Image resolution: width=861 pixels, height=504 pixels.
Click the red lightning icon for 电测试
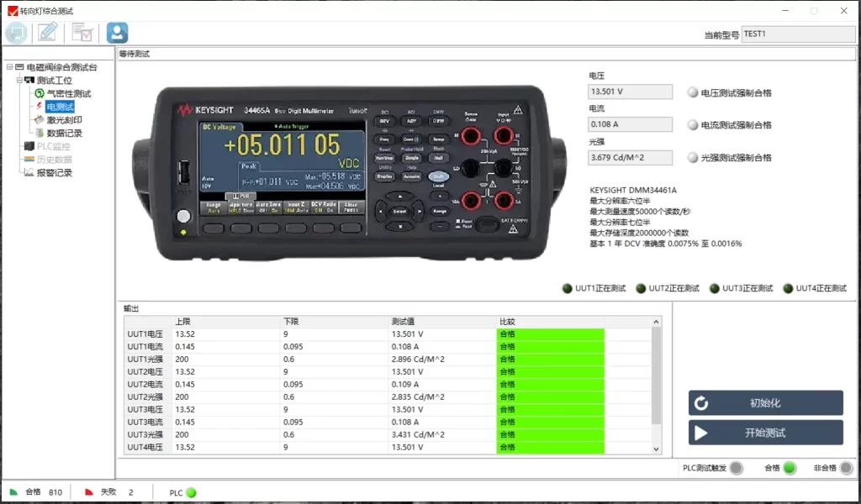40,107
